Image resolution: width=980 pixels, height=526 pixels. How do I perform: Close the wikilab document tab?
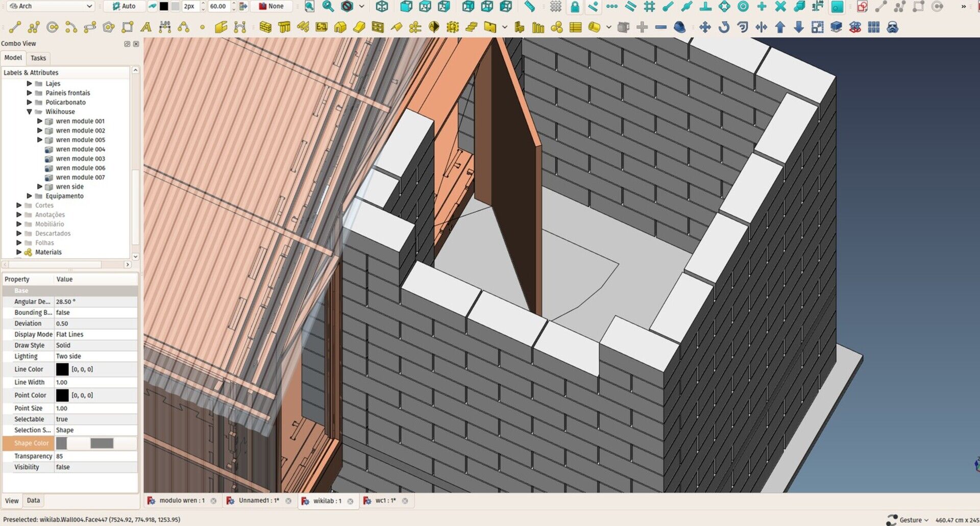(350, 501)
